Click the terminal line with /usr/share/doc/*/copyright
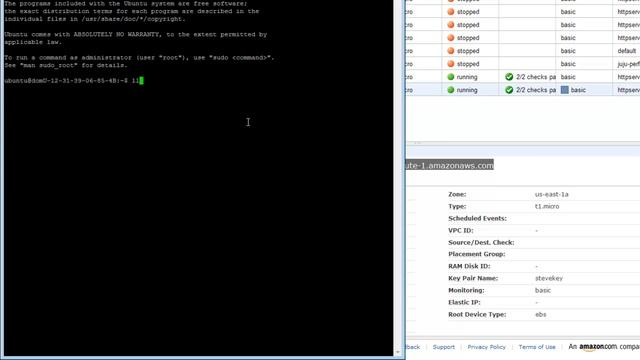Screen dimensions: 640x360 [95, 19]
